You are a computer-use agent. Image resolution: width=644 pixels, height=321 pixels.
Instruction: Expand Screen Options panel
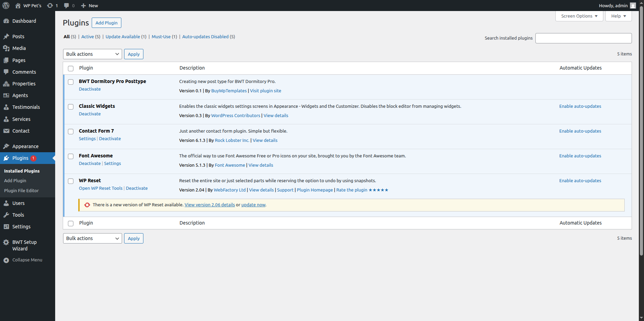(579, 16)
